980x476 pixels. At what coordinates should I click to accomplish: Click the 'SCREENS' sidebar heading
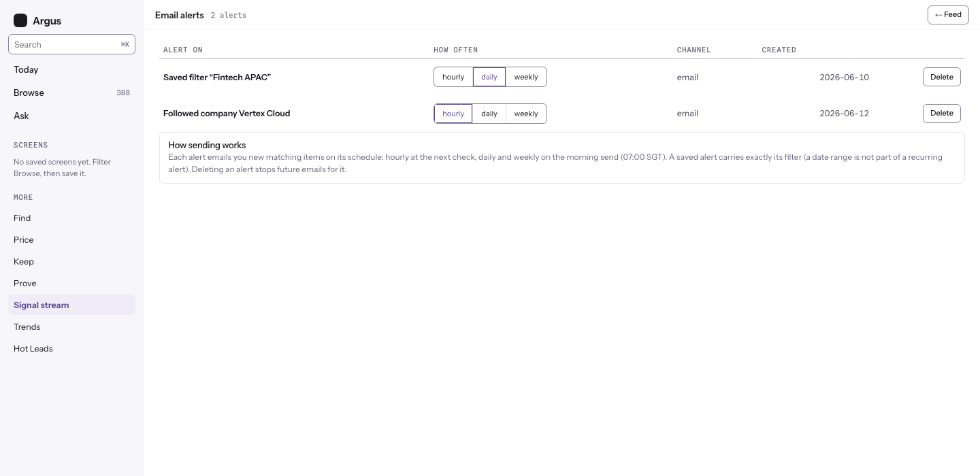tap(31, 146)
